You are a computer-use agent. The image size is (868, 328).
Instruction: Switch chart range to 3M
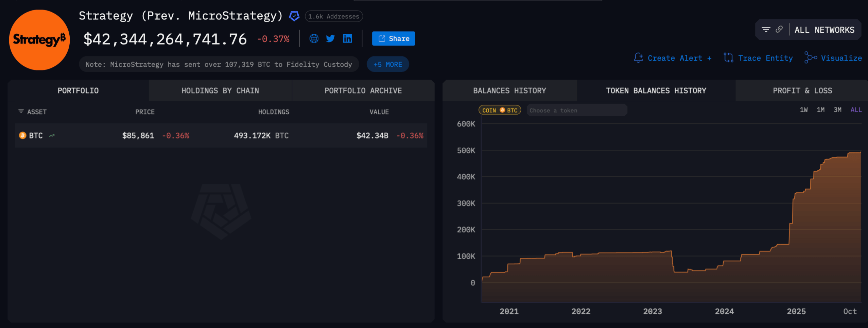tap(837, 110)
